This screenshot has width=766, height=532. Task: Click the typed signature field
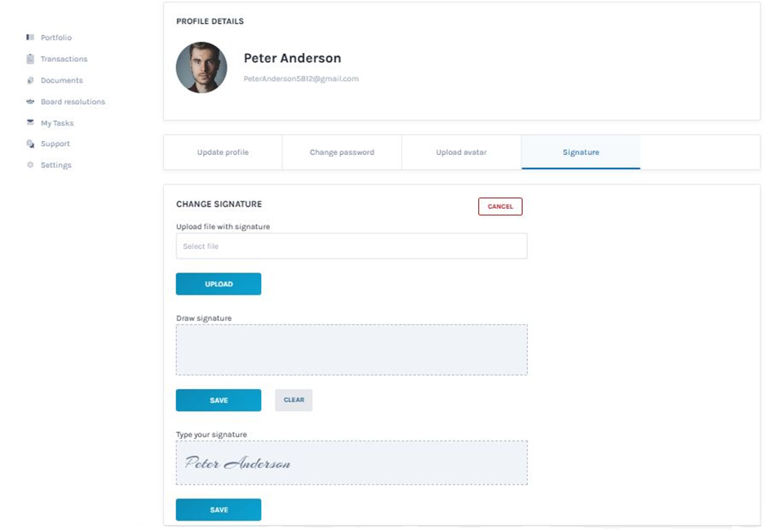click(352, 463)
